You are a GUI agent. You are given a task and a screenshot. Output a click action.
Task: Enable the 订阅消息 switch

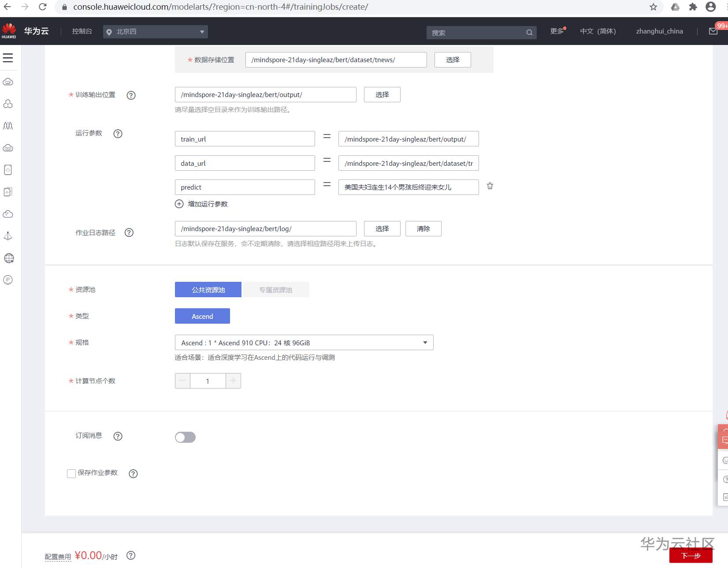click(x=185, y=437)
